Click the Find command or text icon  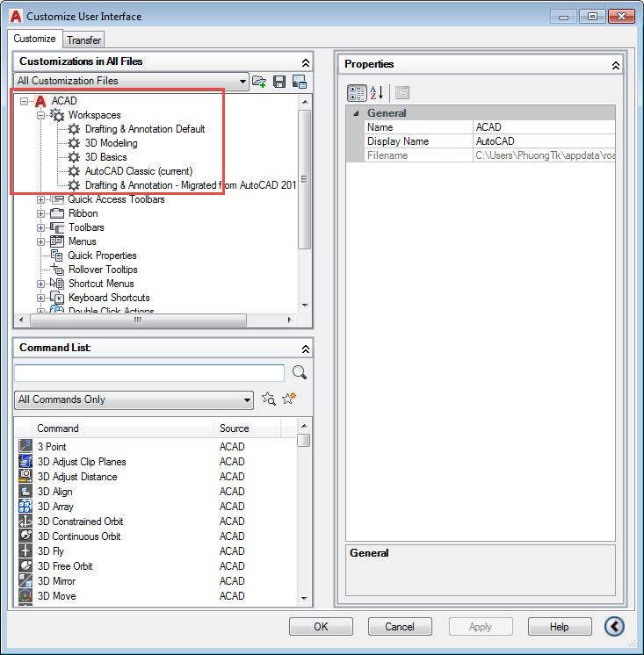click(269, 399)
